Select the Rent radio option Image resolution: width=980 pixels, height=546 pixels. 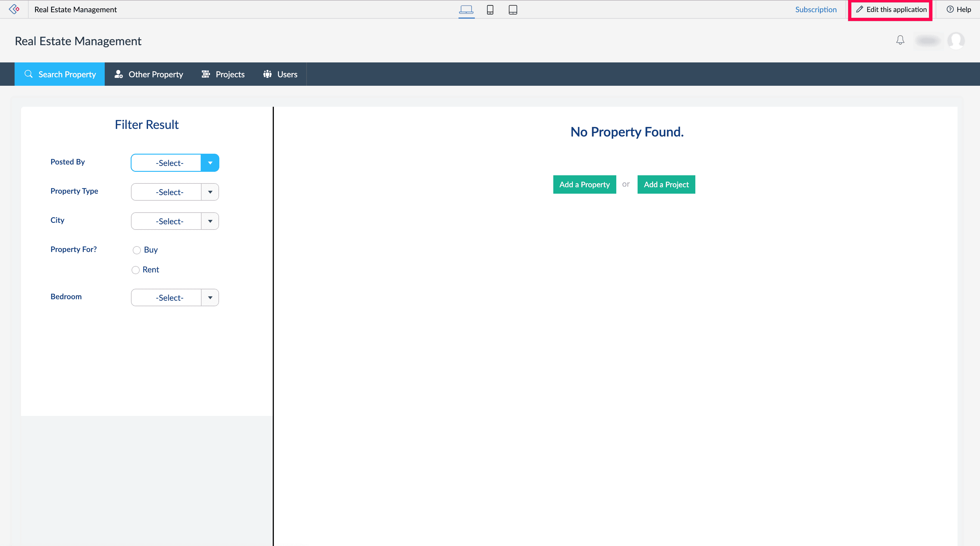(x=135, y=270)
